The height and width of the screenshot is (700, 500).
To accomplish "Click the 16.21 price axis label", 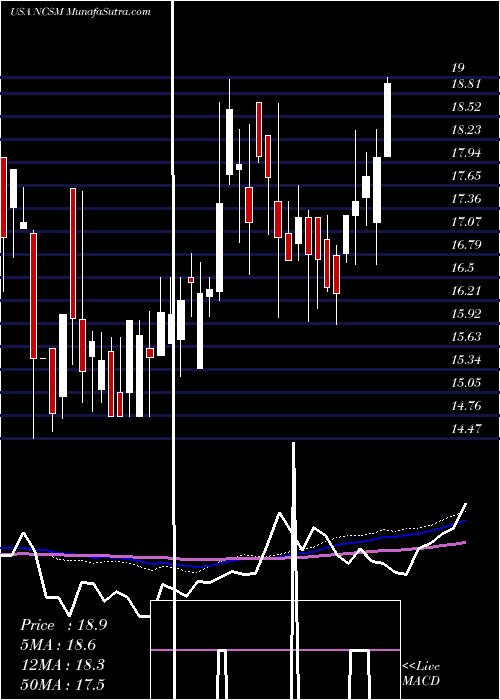I will point(466,291).
